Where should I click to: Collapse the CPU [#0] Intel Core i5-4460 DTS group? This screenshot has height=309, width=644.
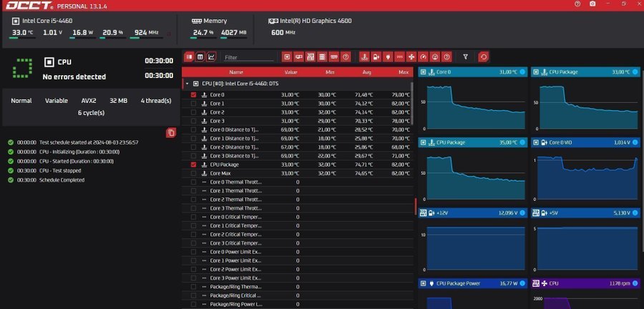(187, 84)
